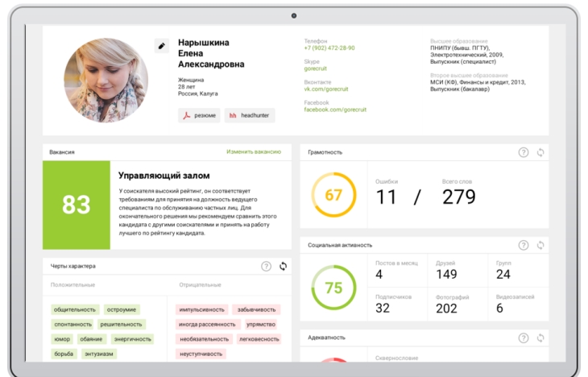Screen dimensions: 588x377
Task: Click the Фотографий count 202
Action: [446, 309]
